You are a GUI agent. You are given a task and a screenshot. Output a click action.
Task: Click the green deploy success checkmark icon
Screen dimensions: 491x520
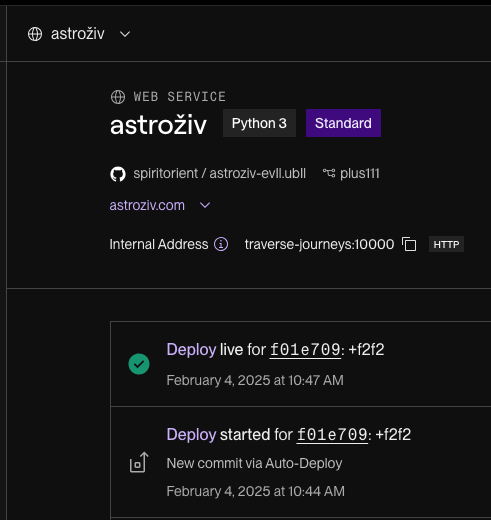pos(139,364)
